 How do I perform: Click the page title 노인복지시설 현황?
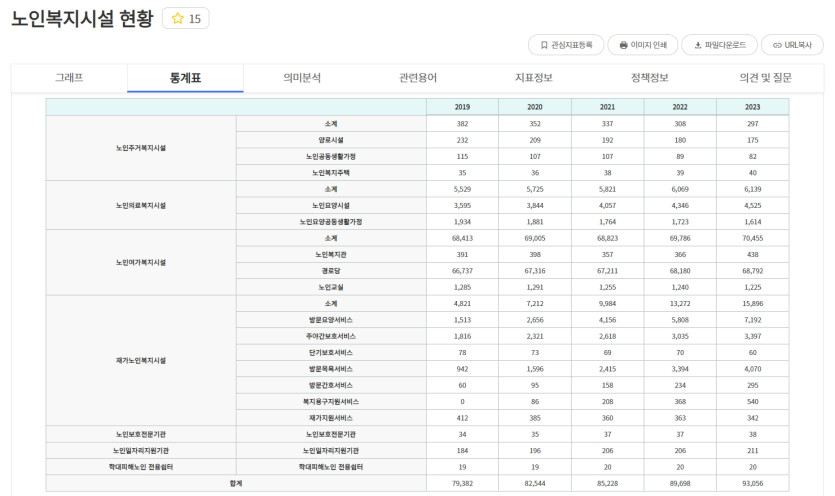coord(83,19)
